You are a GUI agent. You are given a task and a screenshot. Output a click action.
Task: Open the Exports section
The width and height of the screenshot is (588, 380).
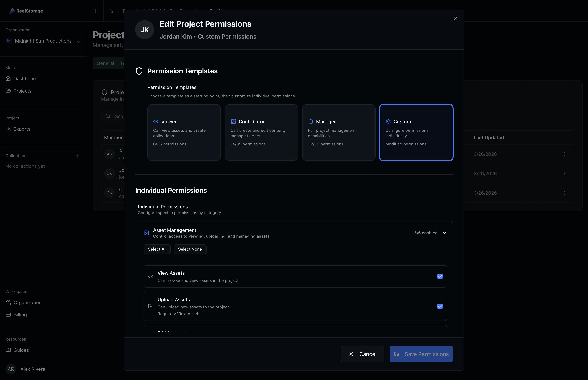[x=21, y=129]
